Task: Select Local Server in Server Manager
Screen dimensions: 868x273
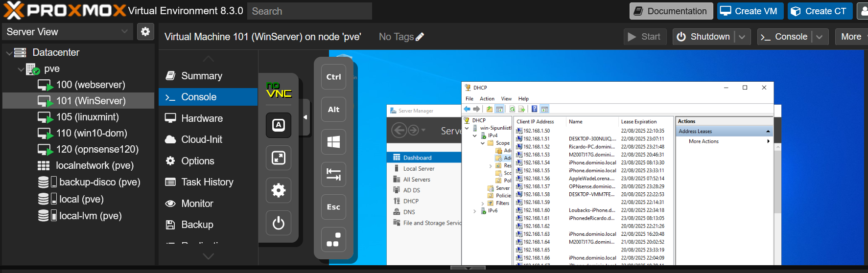Action: (x=424, y=169)
